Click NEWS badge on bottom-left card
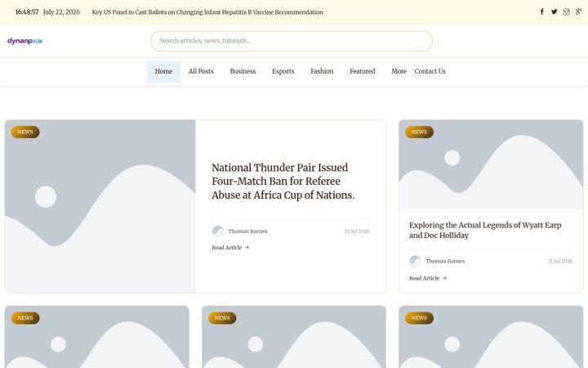This screenshot has height=368, width=588. point(25,317)
